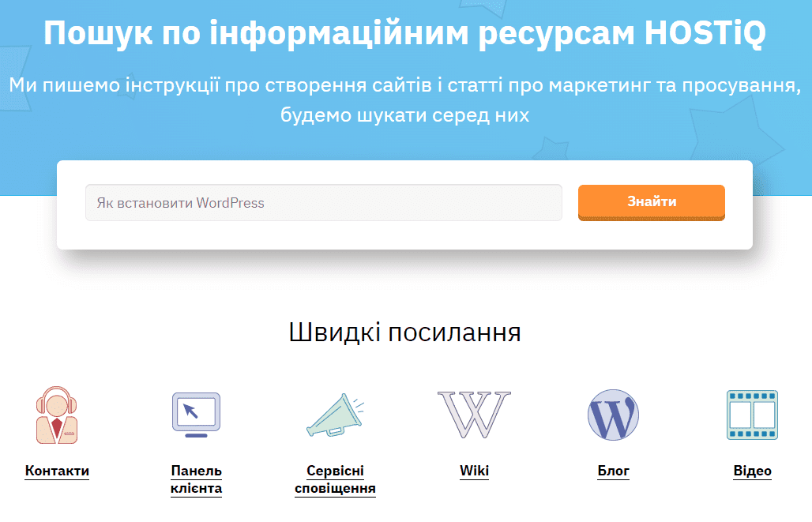Screen dimensions: 812x522
Task: Click the WordPress Блог icon
Action: (613, 415)
